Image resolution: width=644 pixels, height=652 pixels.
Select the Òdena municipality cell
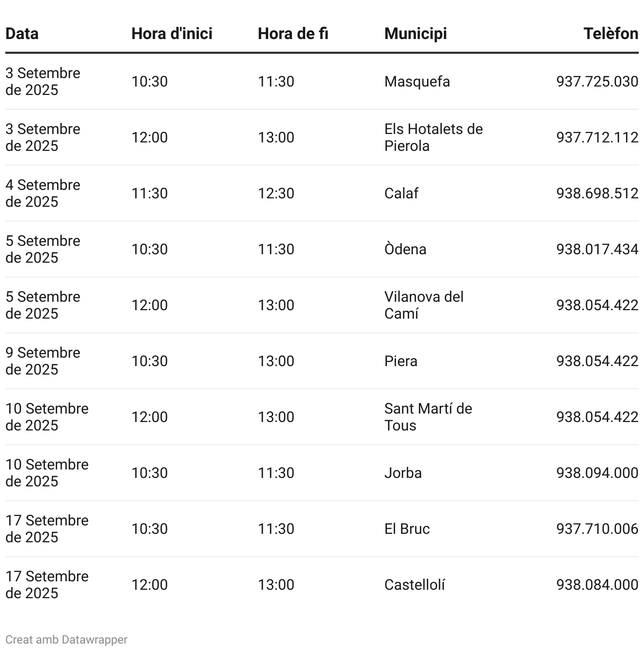pos(405,250)
